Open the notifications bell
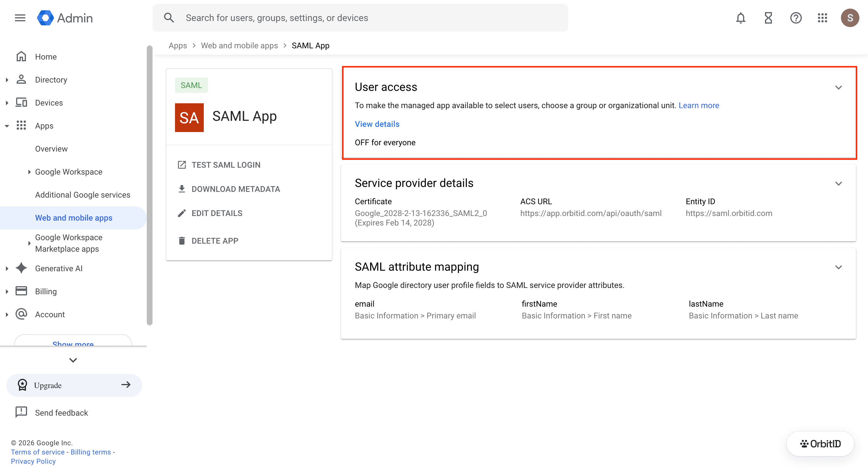This screenshot has width=868, height=470. 740,18
